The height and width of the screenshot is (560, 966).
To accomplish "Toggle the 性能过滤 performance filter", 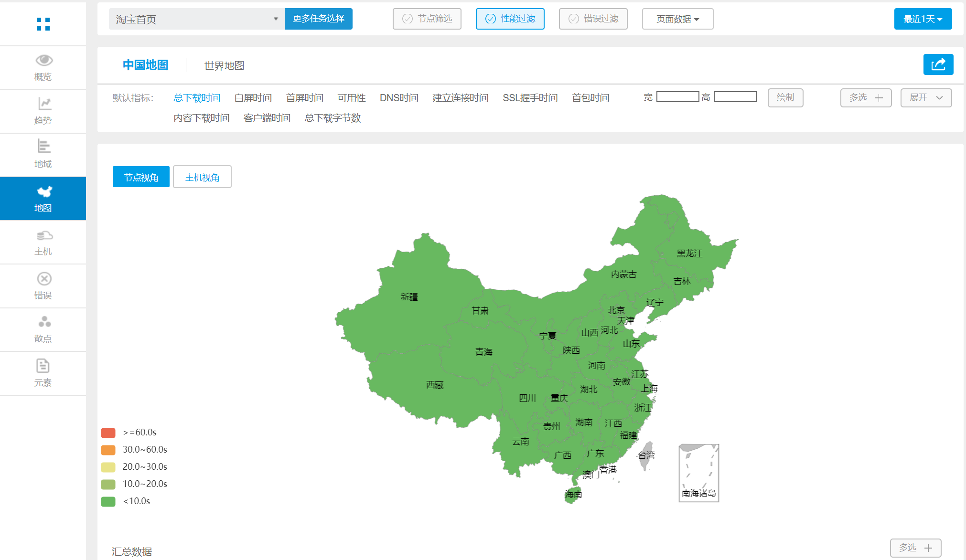I will 510,19.
